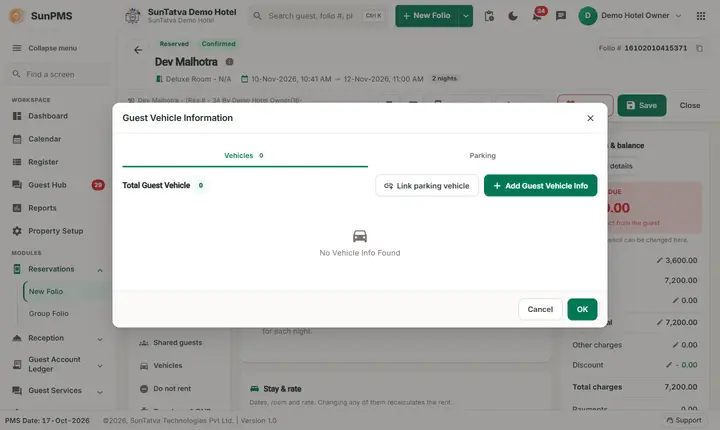Click the Save button

pos(641,106)
